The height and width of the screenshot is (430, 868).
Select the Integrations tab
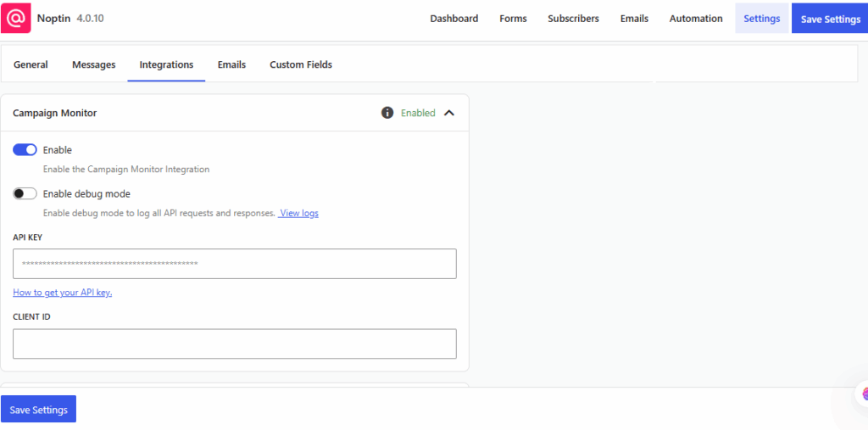click(167, 64)
